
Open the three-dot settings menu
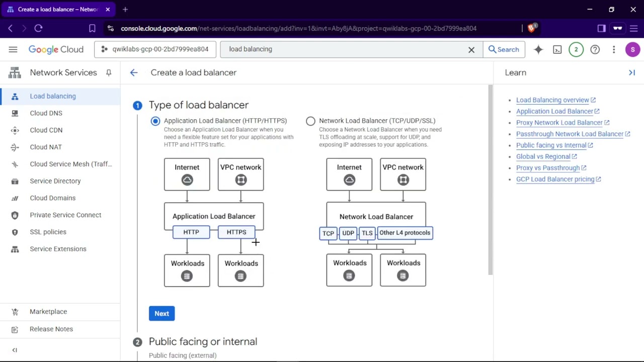tap(614, 49)
